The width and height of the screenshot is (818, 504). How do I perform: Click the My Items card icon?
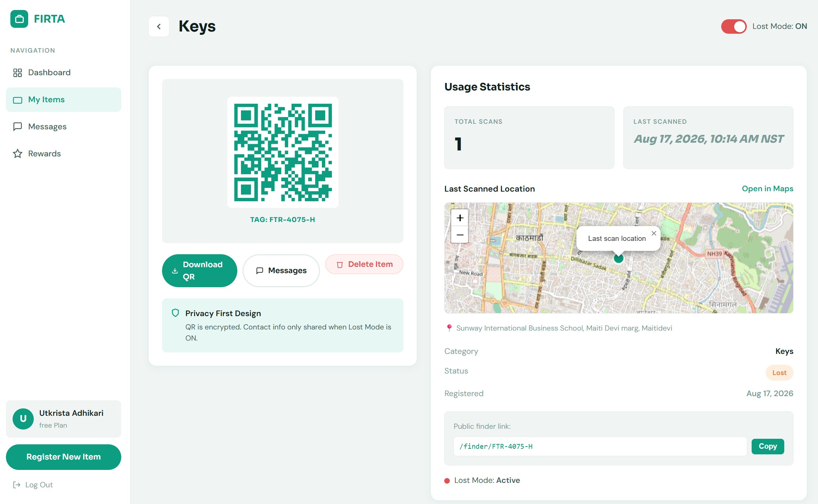pos(17,100)
